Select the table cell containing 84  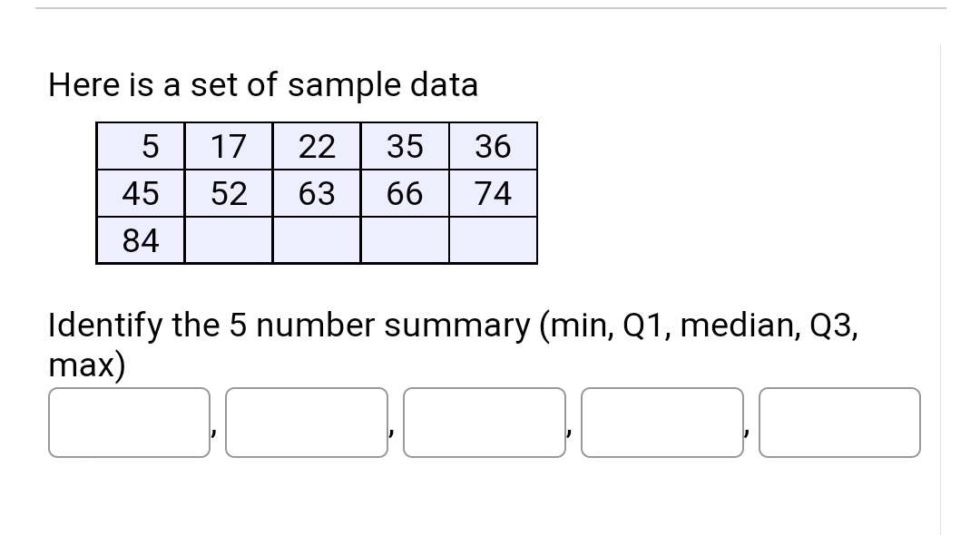click(x=142, y=240)
